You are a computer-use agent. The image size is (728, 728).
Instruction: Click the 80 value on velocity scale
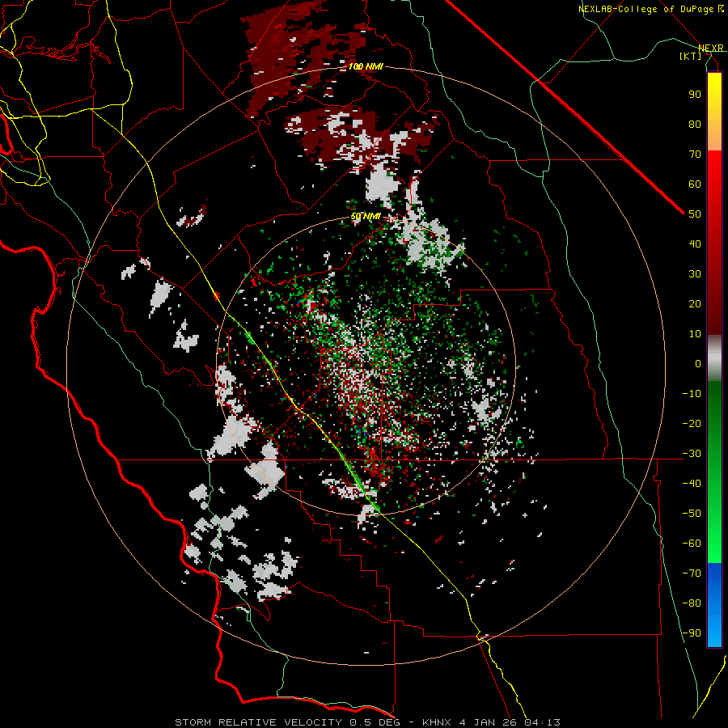tap(695, 124)
